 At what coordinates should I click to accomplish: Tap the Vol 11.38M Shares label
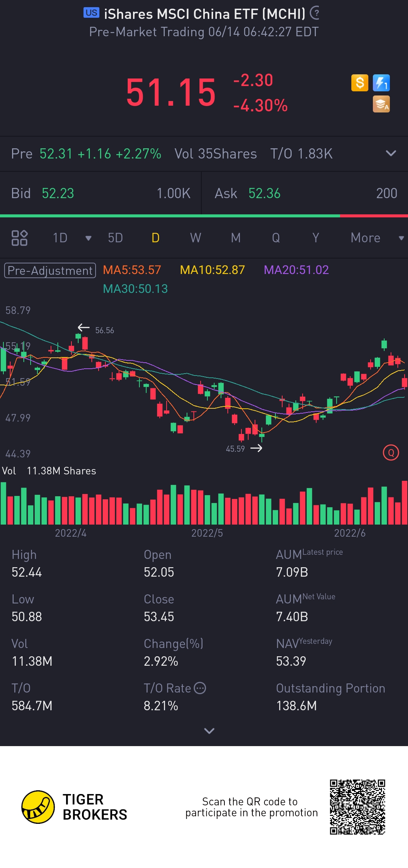pos(49,471)
